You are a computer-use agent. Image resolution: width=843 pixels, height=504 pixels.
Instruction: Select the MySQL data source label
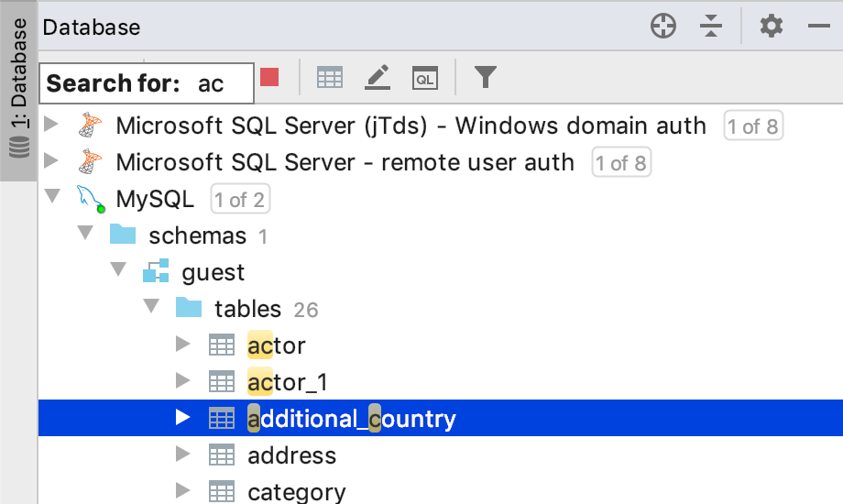pyautogui.click(x=155, y=200)
